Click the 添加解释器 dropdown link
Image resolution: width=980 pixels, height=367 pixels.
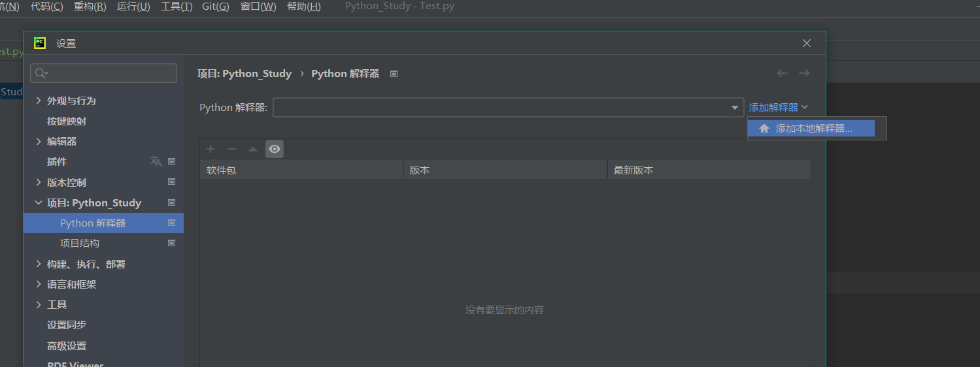point(779,108)
